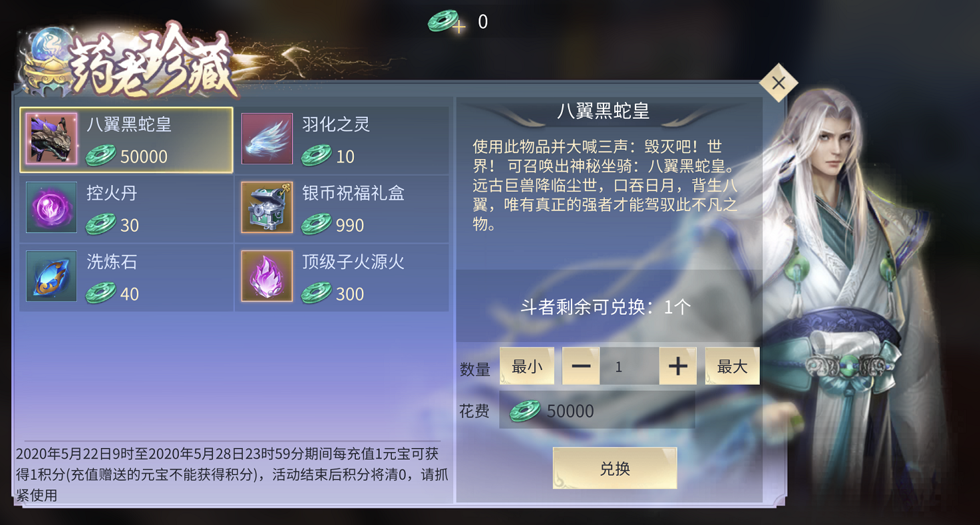
Task: Select the 顶级子火源火 flame icon
Action: [267, 277]
